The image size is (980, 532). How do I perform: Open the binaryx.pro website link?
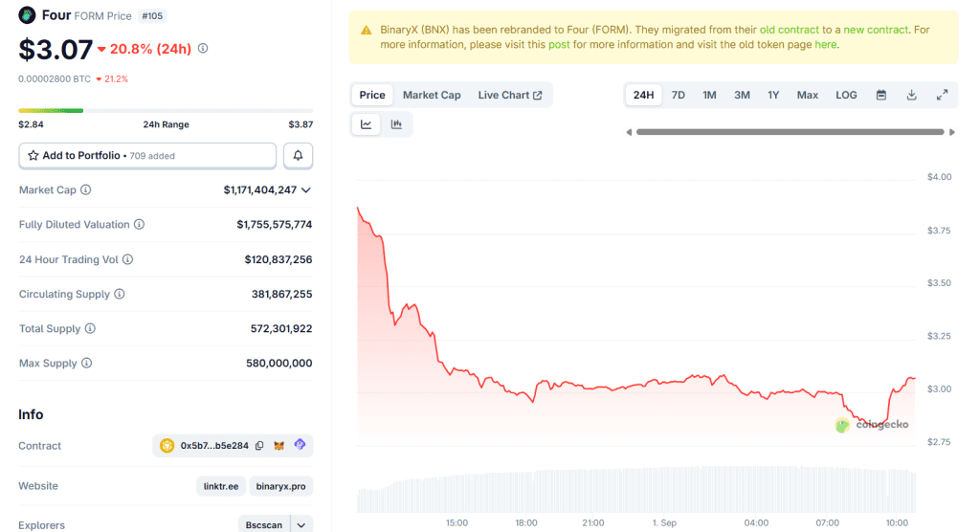pyautogui.click(x=280, y=486)
